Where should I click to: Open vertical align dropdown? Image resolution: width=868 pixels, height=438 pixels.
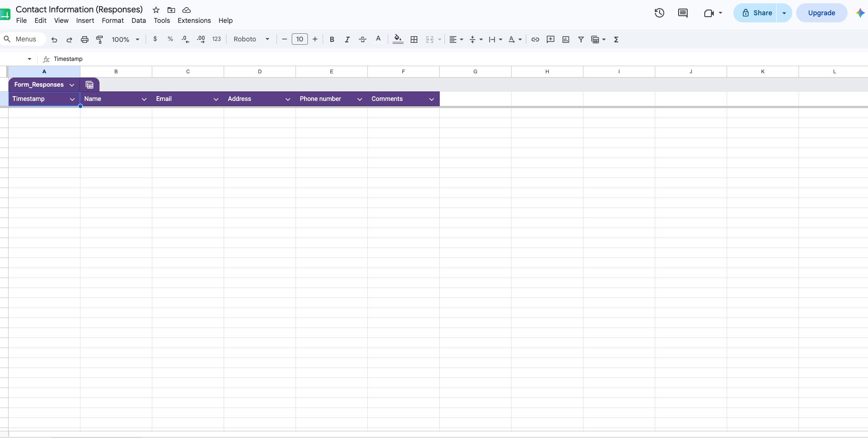tap(476, 40)
